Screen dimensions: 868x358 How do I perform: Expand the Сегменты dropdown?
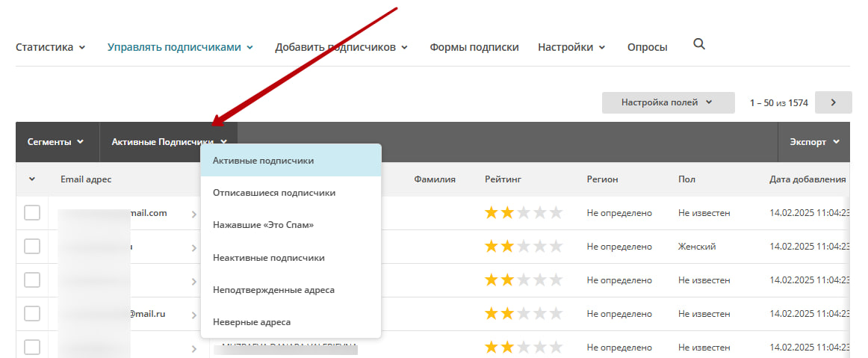coord(56,142)
